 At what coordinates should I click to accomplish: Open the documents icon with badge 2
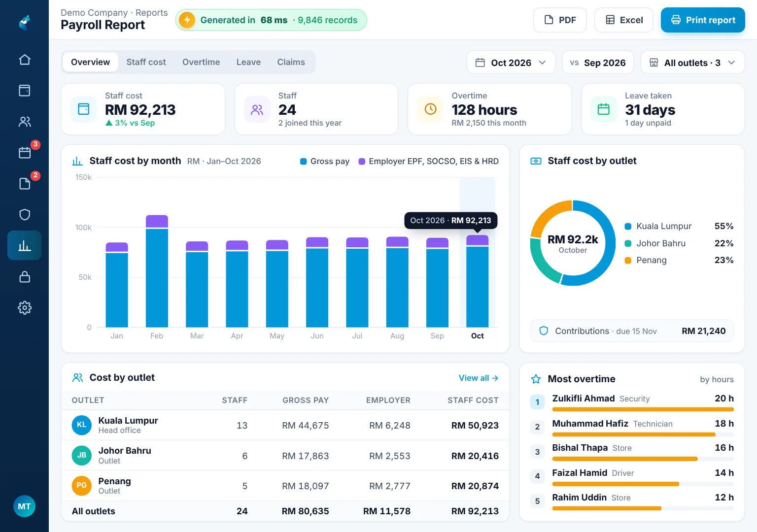25,184
